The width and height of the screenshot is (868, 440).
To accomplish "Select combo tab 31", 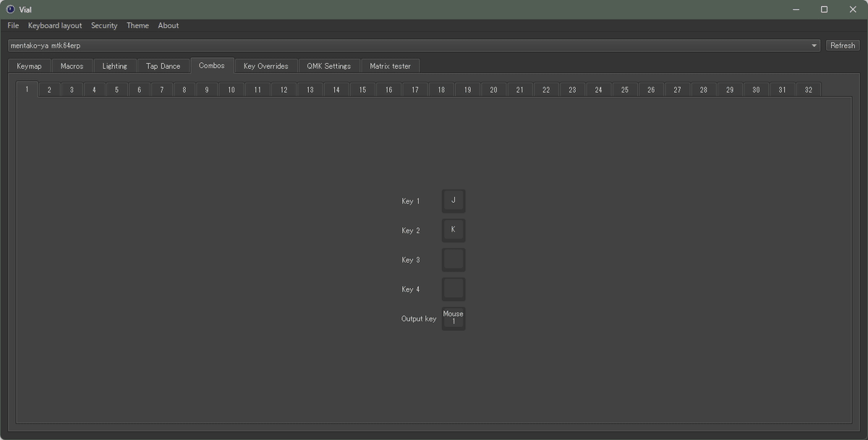I will coord(783,90).
